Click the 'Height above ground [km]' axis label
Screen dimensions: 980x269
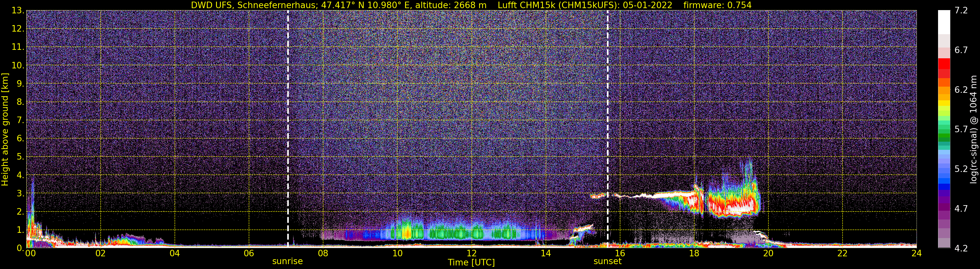click(x=5, y=129)
